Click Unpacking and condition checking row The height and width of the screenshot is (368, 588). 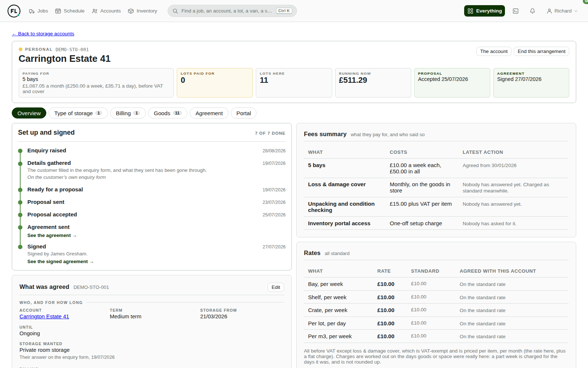click(436, 207)
